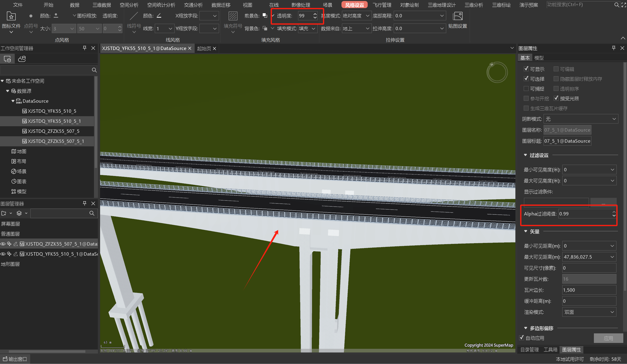Click the ribbon function search magnifier icon
Screen dimensions: 627x364
(x=616, y=5)
